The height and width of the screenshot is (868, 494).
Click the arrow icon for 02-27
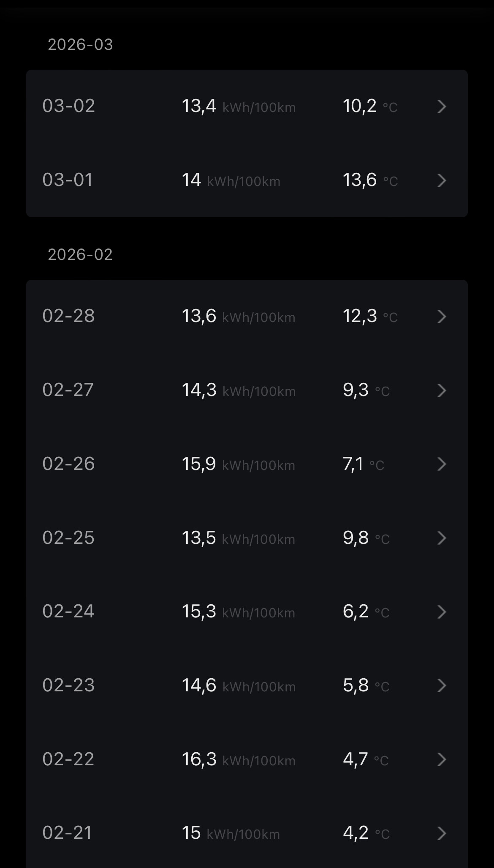[x=442, y=390]
